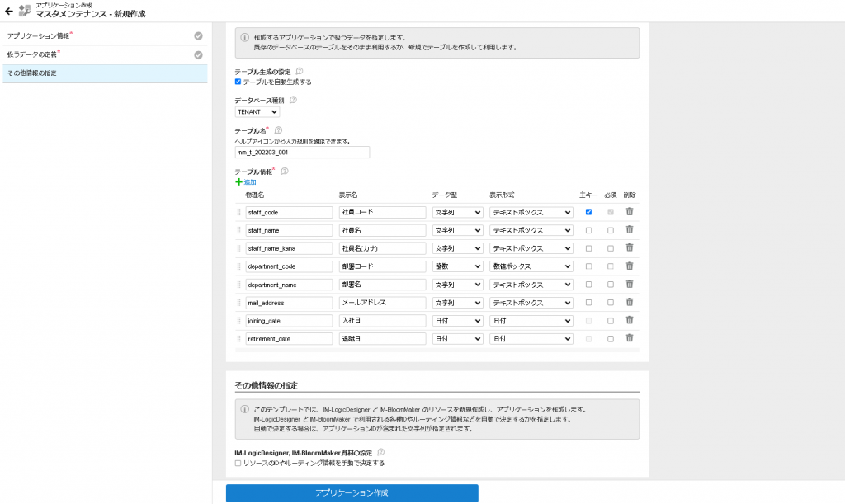Open display format dropdown for staff_name_kana
This screenshot has height=504, width=845.
531,248
